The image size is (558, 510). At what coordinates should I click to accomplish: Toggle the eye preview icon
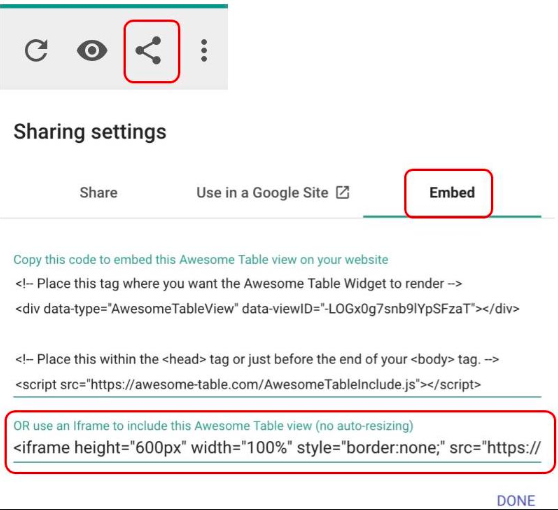pos(92,51)
